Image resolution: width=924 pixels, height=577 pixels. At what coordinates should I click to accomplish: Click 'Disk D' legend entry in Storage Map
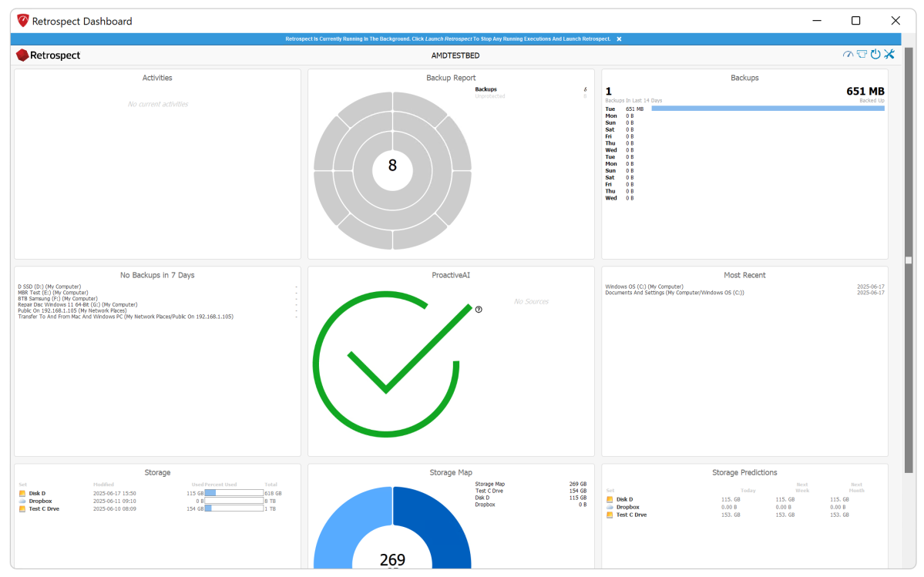482,498
